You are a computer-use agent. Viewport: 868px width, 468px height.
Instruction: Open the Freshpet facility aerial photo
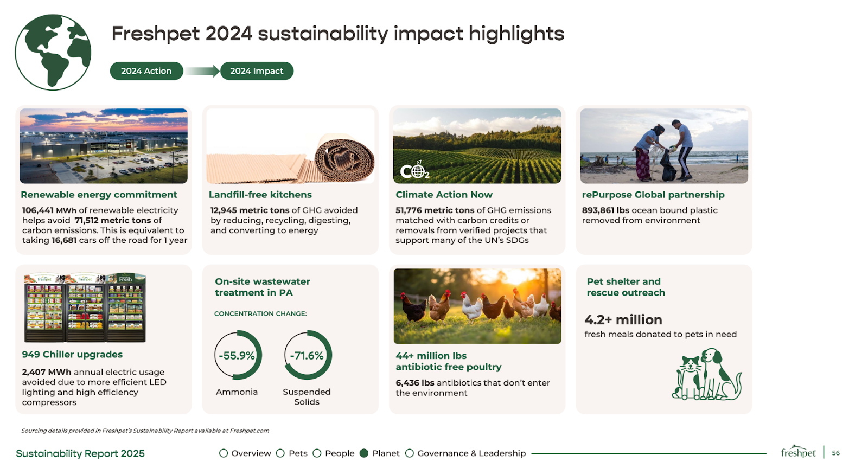point(104,146)
